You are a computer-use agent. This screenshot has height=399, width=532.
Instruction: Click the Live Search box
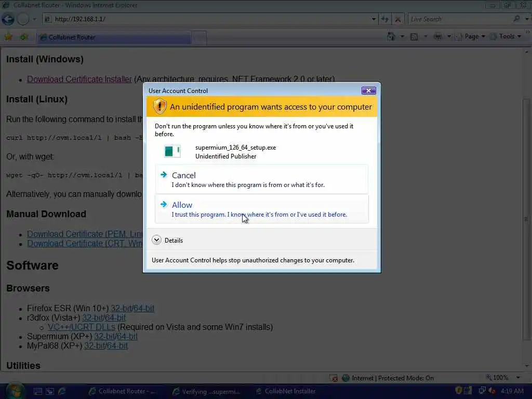pyautogui.click(x=460, y=19)
